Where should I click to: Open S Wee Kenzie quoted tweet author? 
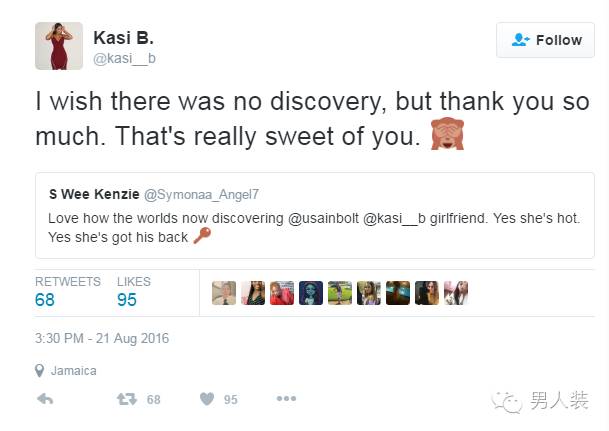click(x=94, y=194)
